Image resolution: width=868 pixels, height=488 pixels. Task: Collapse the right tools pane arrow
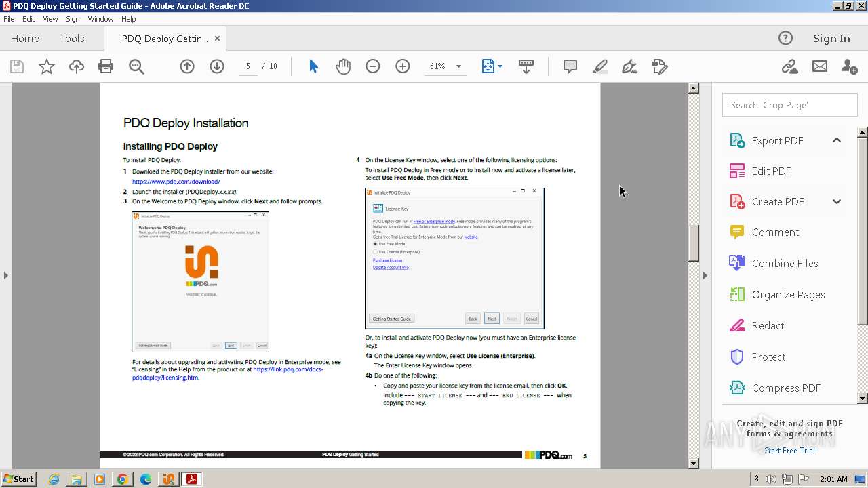pyautogui.click(x=705, y=275)
